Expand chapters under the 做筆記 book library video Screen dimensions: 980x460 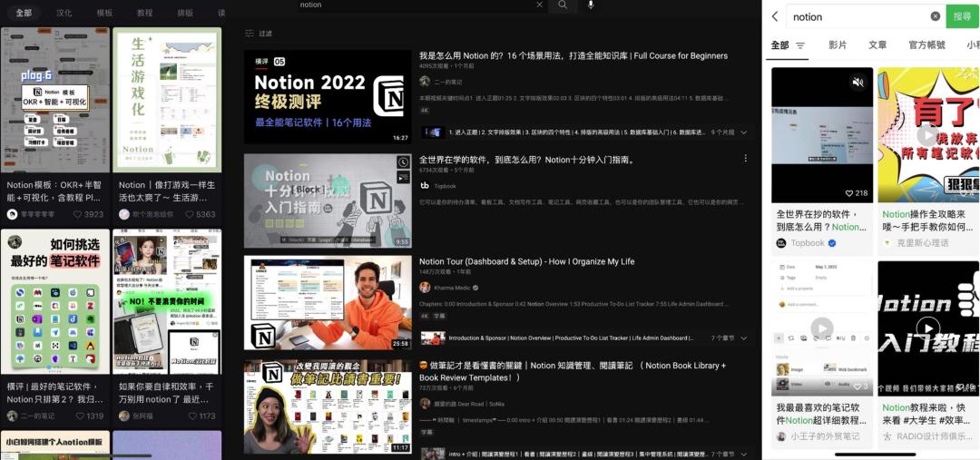744,454
